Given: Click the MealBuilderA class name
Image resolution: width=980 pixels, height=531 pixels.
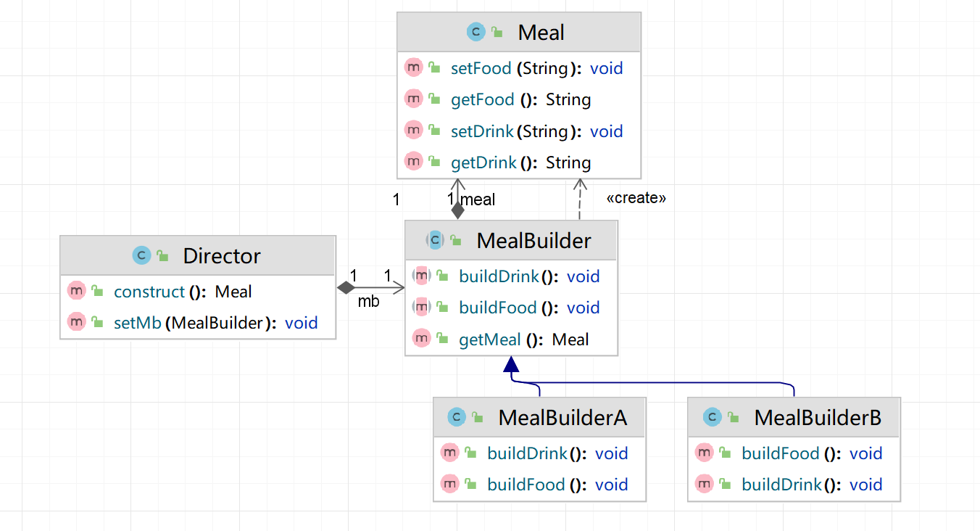Looking at the screenshot, I should pyautogui.click(x=562, y=418).
